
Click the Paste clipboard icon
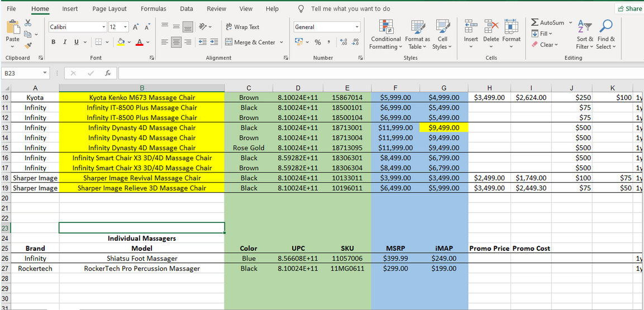(13, 27)
